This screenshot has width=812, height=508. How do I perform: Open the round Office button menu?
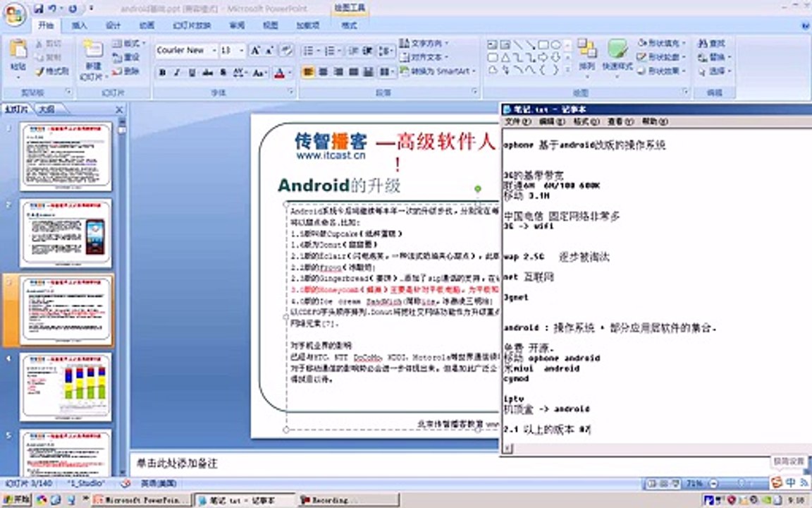(x=15, y=15)
